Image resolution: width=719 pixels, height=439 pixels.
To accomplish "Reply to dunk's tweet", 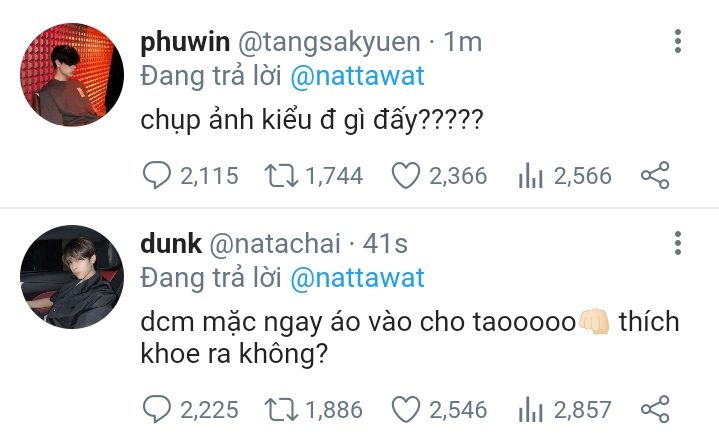I will point(157,409).
